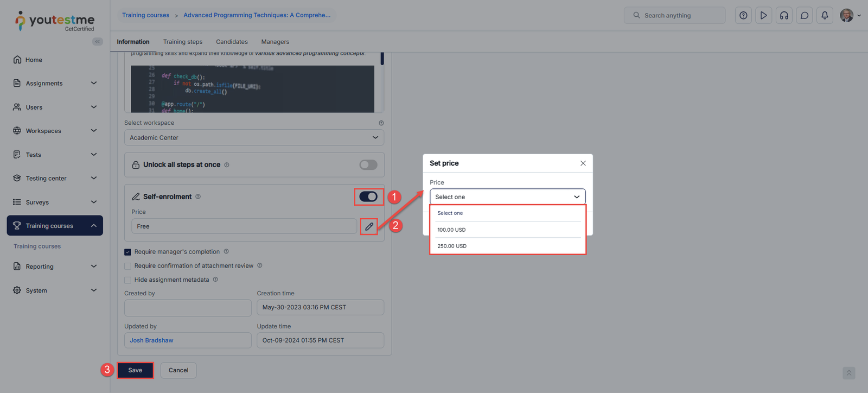
Task: Enable Unlock all steps at once toggle
Action: [x=368, y=165]
